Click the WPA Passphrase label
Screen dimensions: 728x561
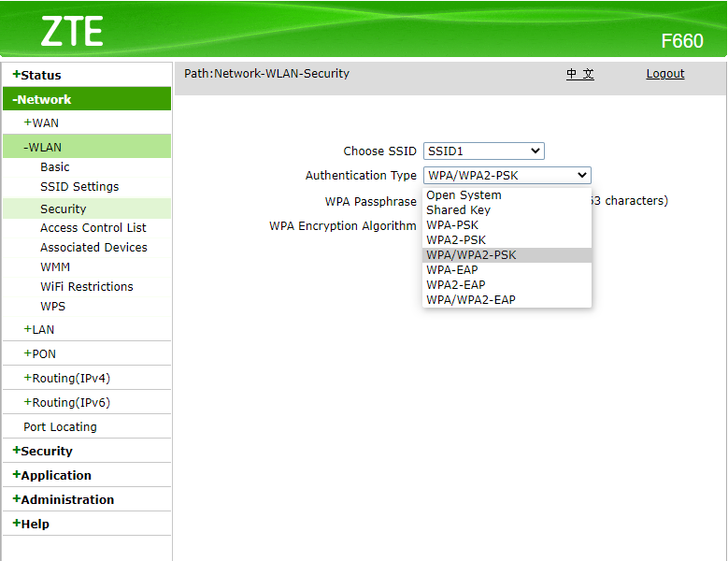(x=370, y=202)
